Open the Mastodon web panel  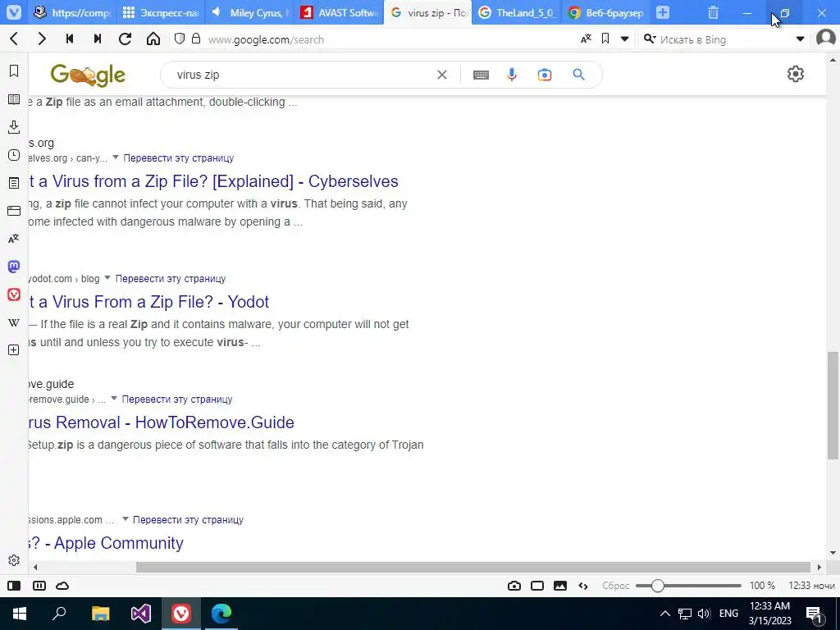tap(14, 267)
